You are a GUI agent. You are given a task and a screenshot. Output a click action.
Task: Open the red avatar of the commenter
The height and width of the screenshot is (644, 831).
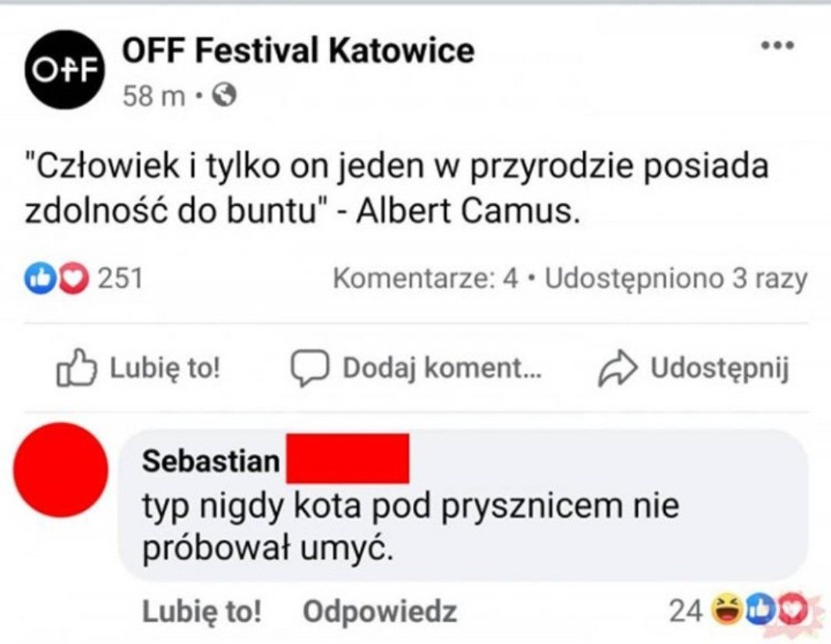click(61, 470)
